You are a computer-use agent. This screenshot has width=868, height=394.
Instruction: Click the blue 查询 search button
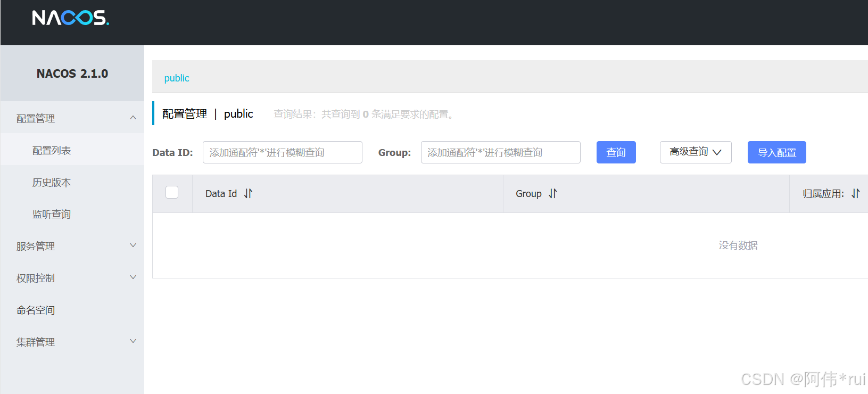click(x=616, y=152)
